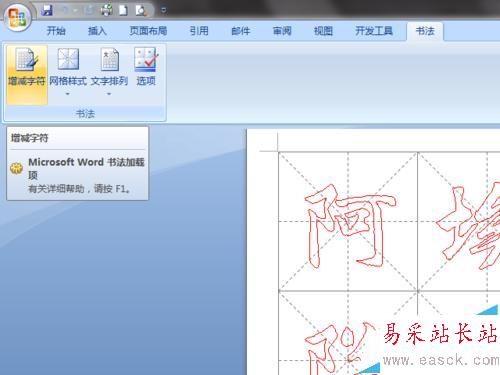This screenshot has height=375, width=500.
Task: Open Print Preview with the magnifier icon
Action: (141, 10)
